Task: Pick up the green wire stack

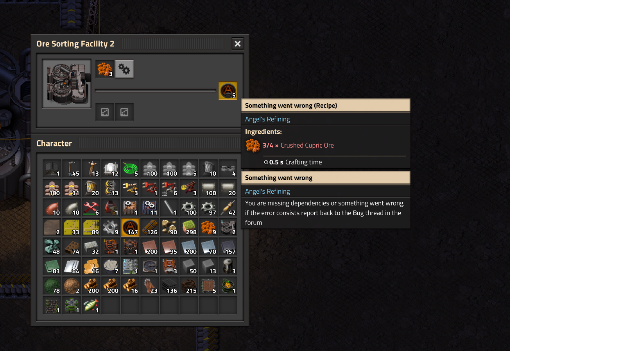Action: point(130,169)
